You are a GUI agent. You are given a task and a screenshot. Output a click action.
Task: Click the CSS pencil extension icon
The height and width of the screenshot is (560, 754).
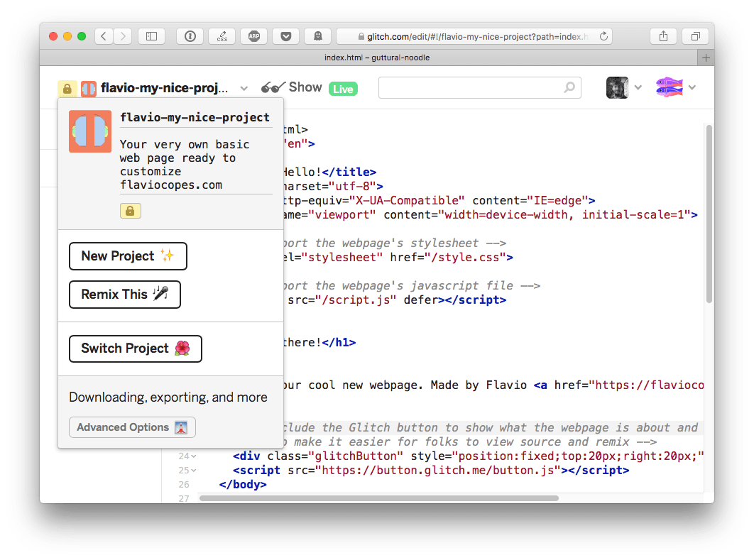222,35
